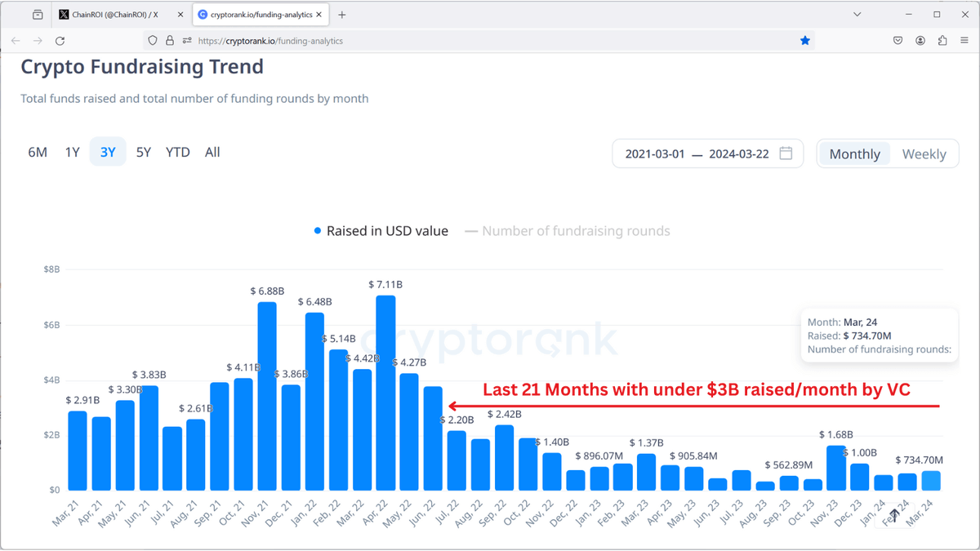Image resolution: width=980 pixels, height=551 pixels.
Task: Select the YTD range button
Action: [x=177, y=152]
